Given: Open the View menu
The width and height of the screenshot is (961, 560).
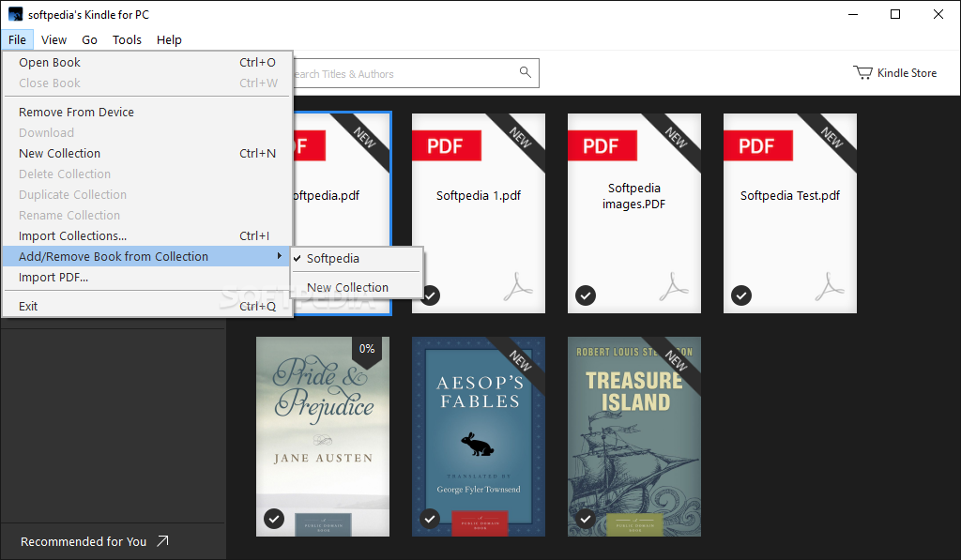Looking at the screenshot, I should coord(53,39).
